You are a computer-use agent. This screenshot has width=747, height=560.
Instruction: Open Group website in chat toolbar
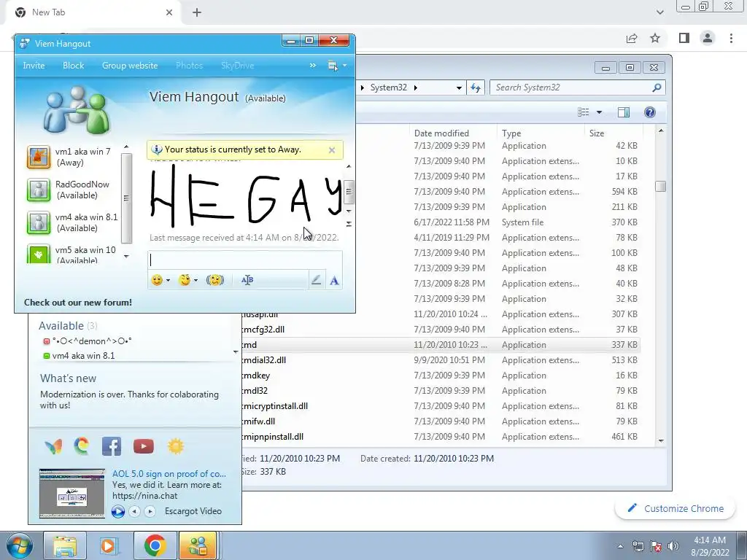coord(130,66)
